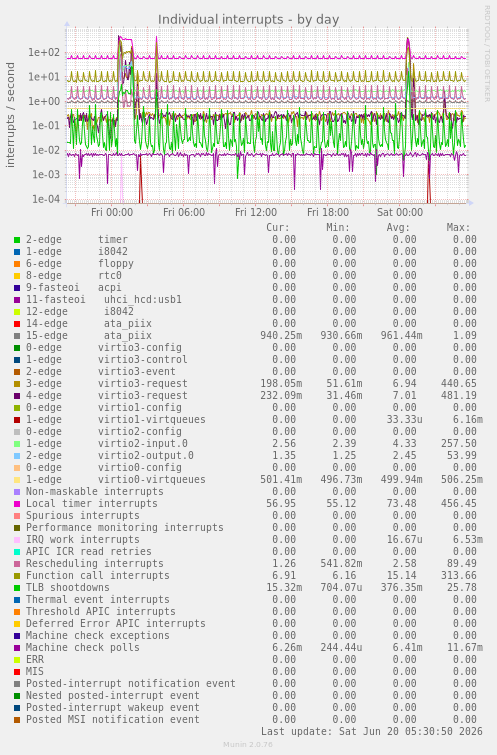The height and width of the screenshot is (755, 497).
Task: Click the olive swatch for Function call interrupts
Action: (x=17, y=576)
